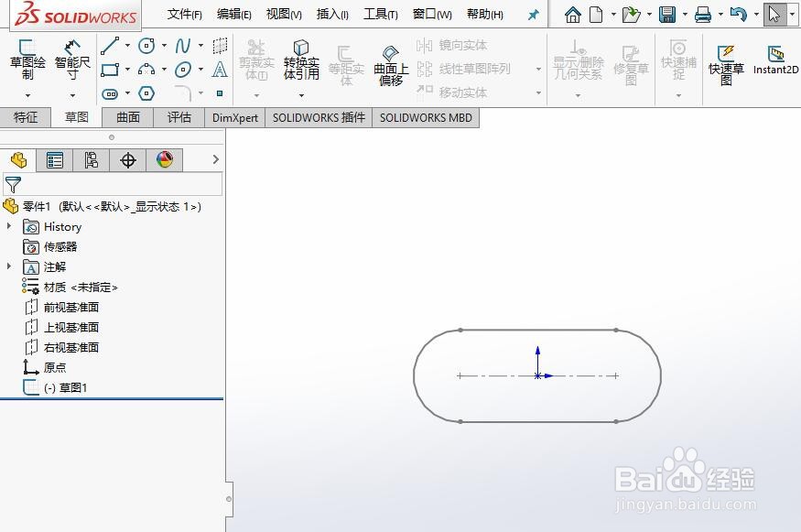Select 上视基准面 in feature tree
Image resolution: width=801 pixels, height=532 pixels.
tap(71, 327)
